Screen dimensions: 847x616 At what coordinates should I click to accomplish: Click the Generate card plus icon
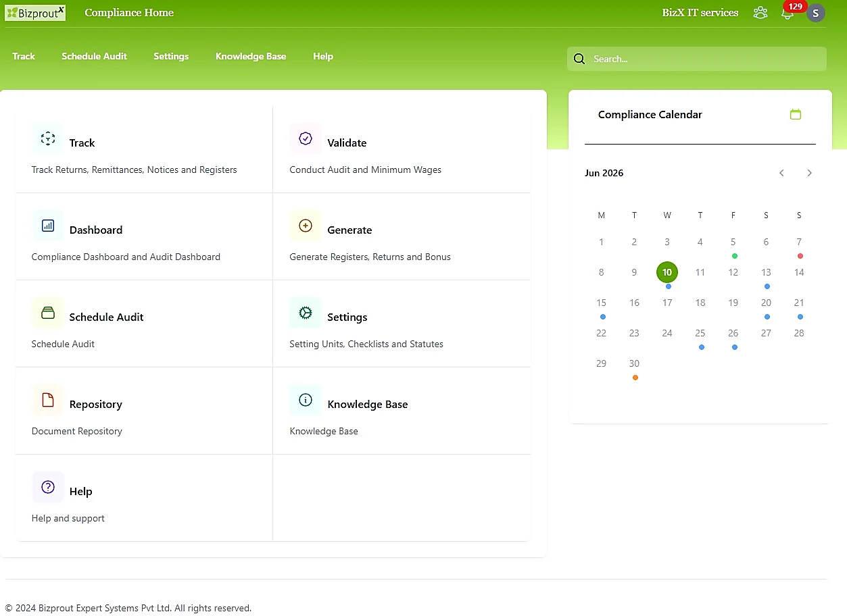(306, 226)
